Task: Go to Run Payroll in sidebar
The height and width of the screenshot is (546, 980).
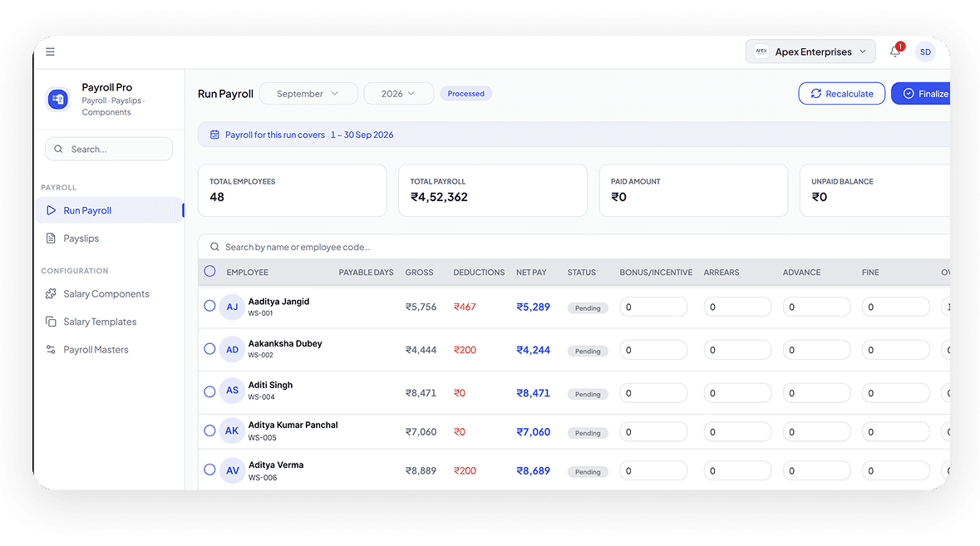Action: (110, 210)
